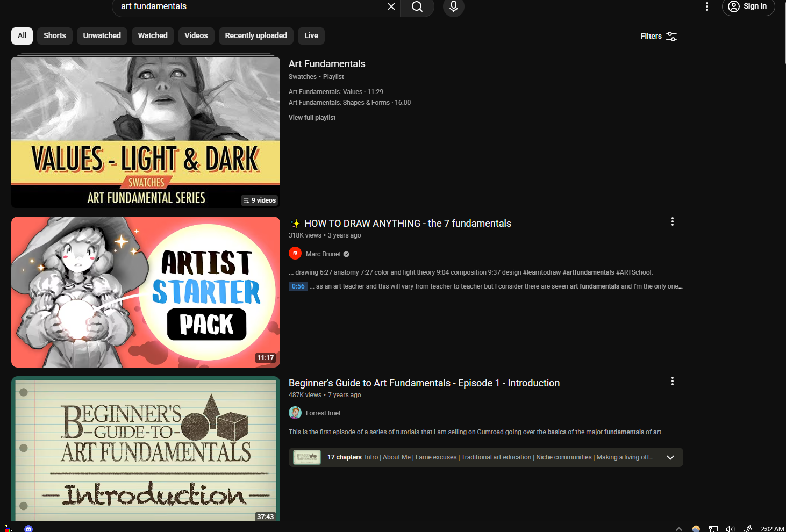Open the Artist Starter Pack video thumbnail

146,292
